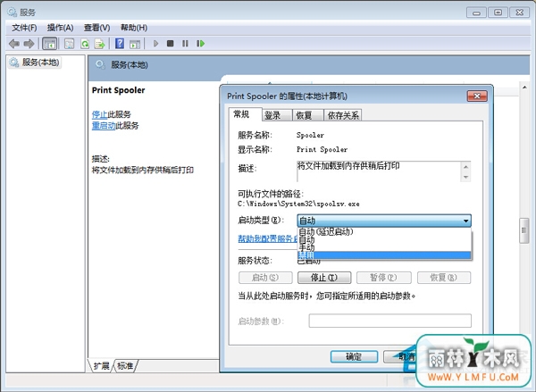Click the services list scrollbar thumb
The width and height of the screenshot is (536, 392).
pyautogui.click(x=523, y=230)
